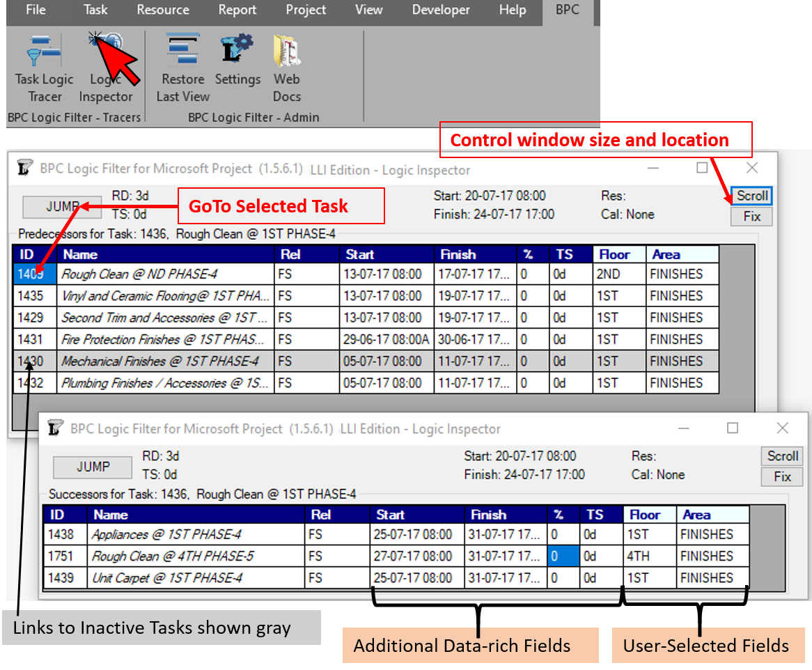The image size is (812, 670).
Task: Click the '4TH' floor cell
Action: click(650, 556)
